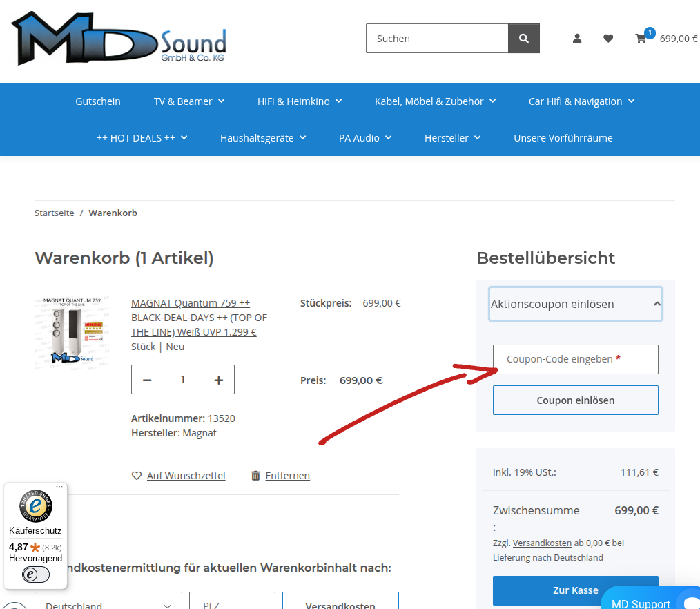Click the 4,87 rating text
Image resolution: width=700 pixels, height=609 pixels.
tap(19, 547)
